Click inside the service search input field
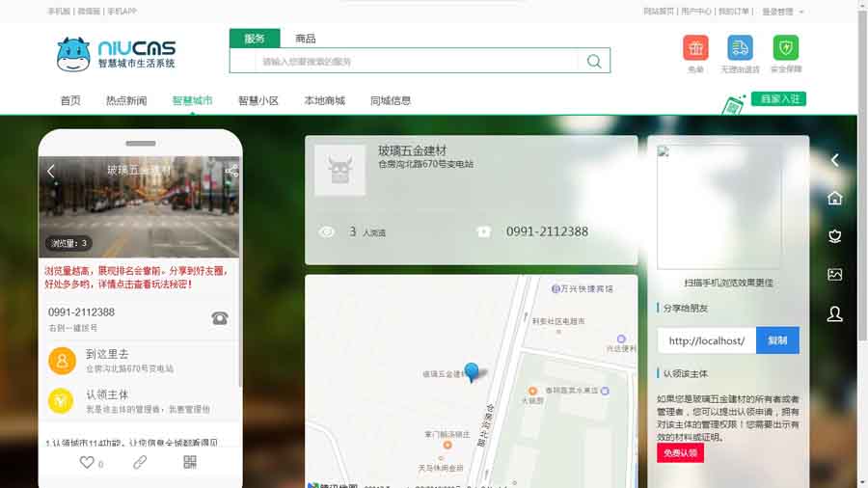868x488 pixels. (415, 61)
